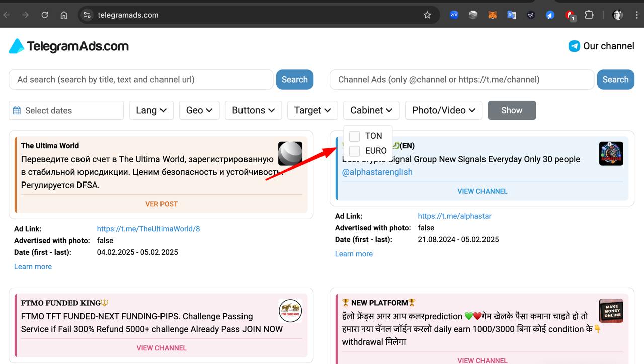Open the Zoom (zm) extension

tap(454, 15)
